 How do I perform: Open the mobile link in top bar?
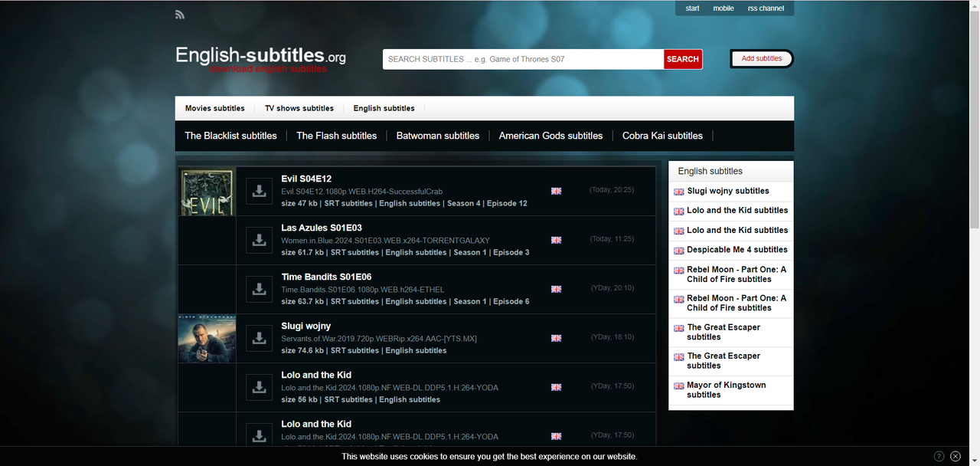click(x=724, y=8)
